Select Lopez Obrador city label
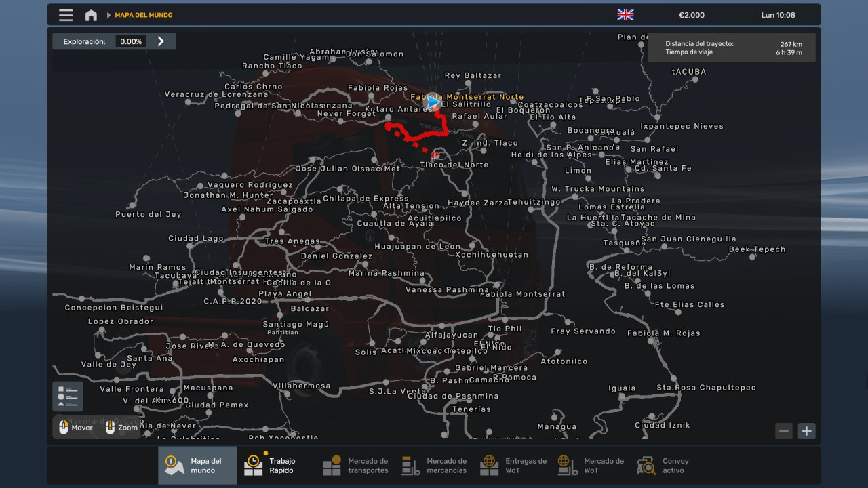Image resolution: width=868 pixels, height=488 pixels. click(120, 321)
